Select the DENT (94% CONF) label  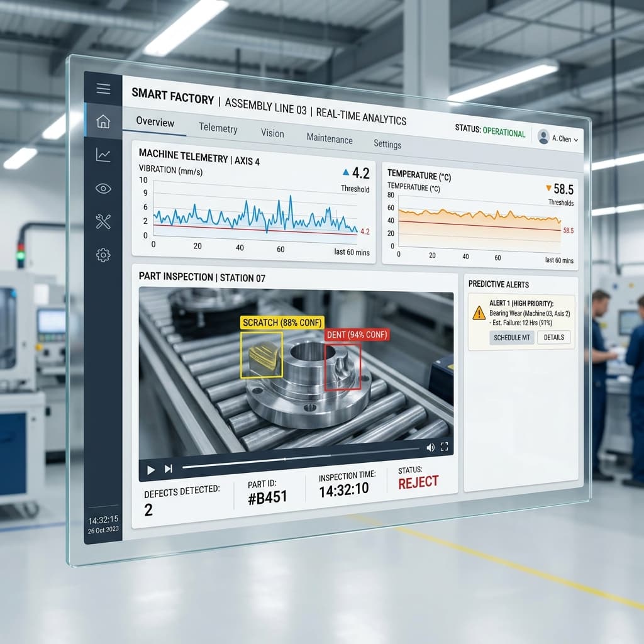tap(357, 335)
